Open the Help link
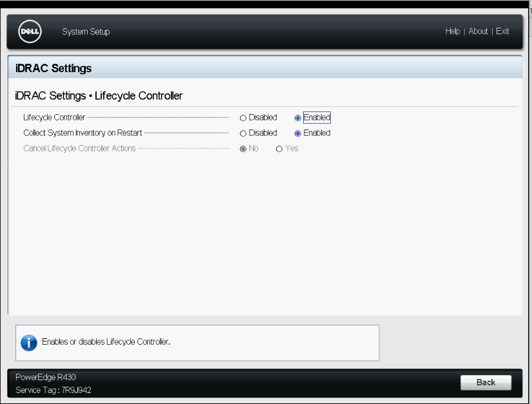Image resolution: width=532 pixels, height=404 pixels. 452,31
